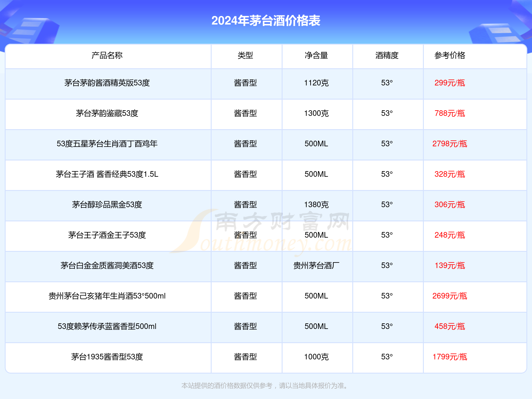Screen dimensions: 532x399
Task: Select the price 328元/瓶
Action: pyautogui.click(x=450, y=174)
